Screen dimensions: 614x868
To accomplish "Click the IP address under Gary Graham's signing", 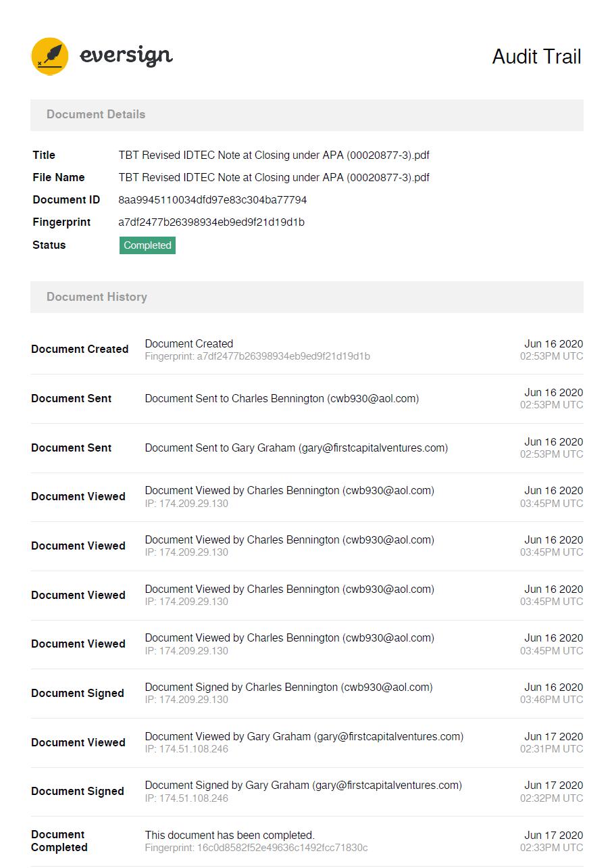I will click(186, 798).
